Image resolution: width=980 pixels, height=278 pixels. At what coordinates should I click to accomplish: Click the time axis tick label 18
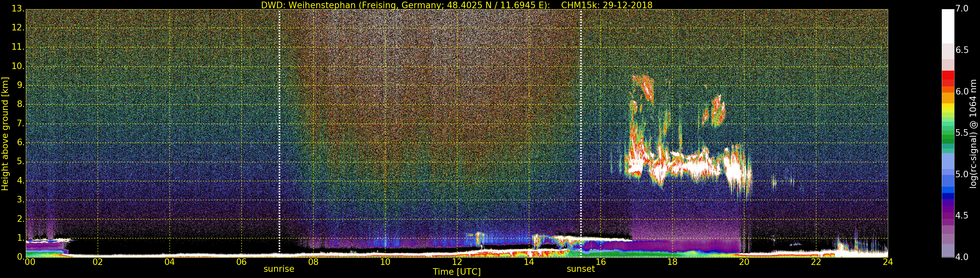coord(673,262)
